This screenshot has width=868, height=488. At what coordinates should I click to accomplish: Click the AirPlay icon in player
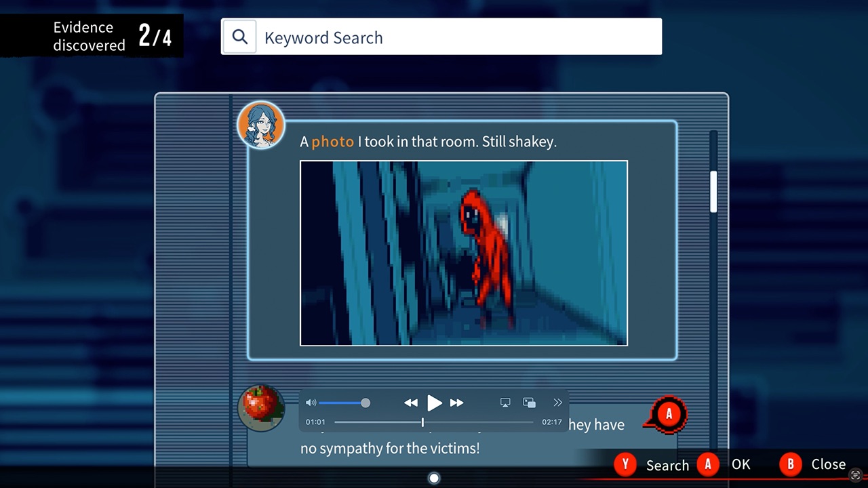[x=505, y=403]
